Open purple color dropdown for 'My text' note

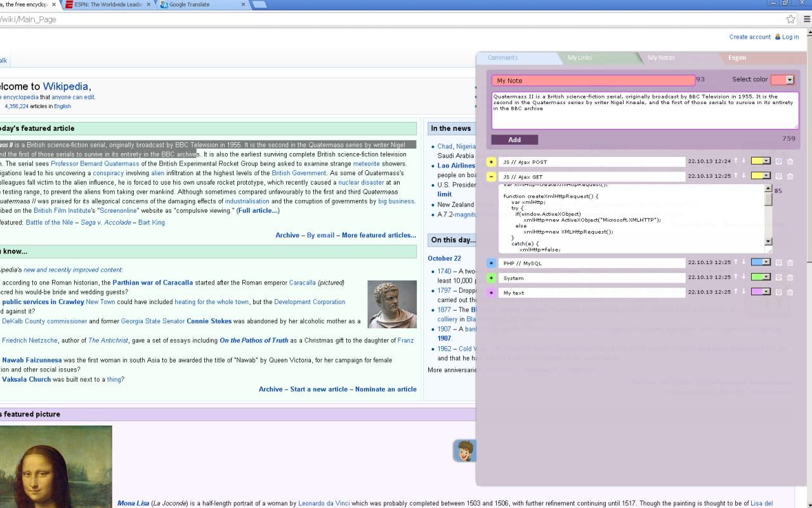coord(761,292)
